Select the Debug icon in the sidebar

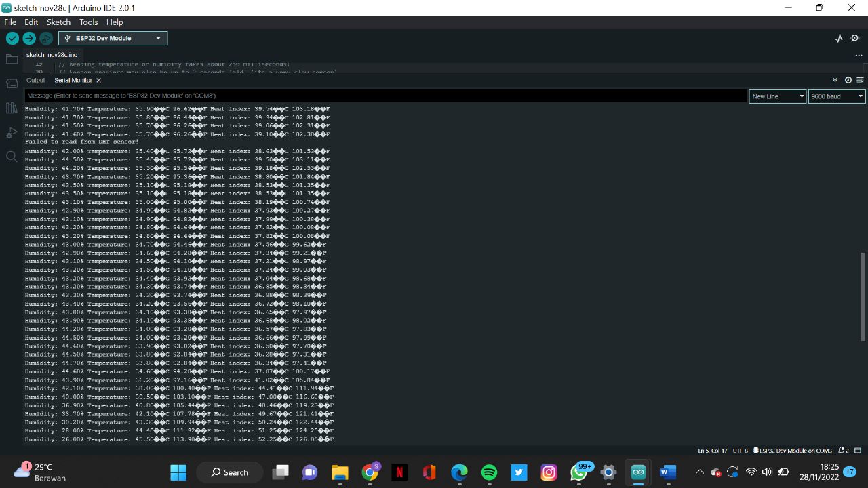[12, 132]
